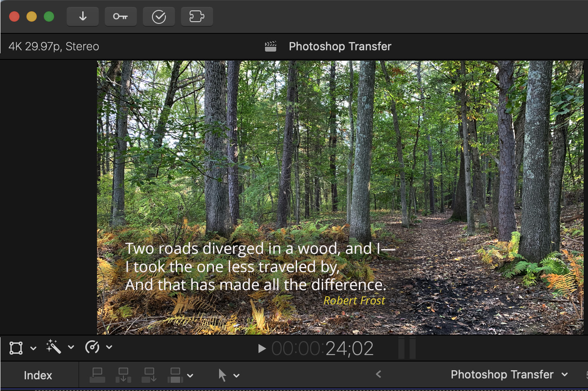588x391 pixels.
Task: Toggle the Index panel
Action: [38, 375]
